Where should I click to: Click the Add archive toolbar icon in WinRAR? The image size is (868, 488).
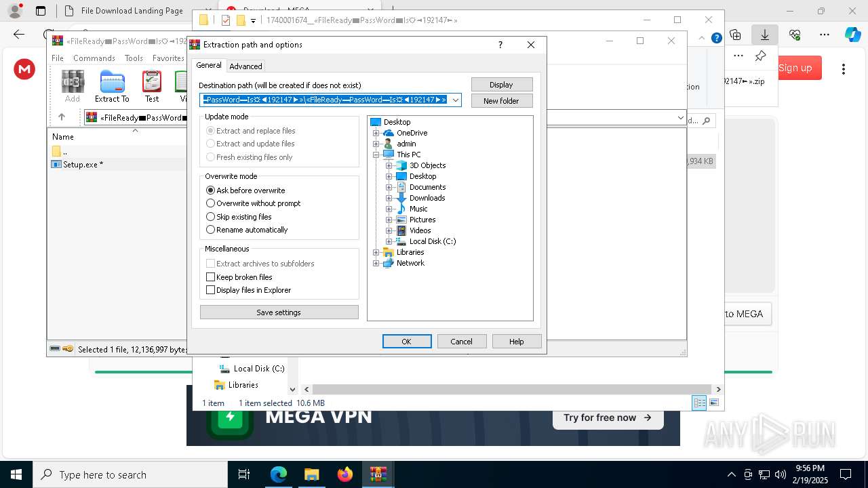click(x=73, y=86)
